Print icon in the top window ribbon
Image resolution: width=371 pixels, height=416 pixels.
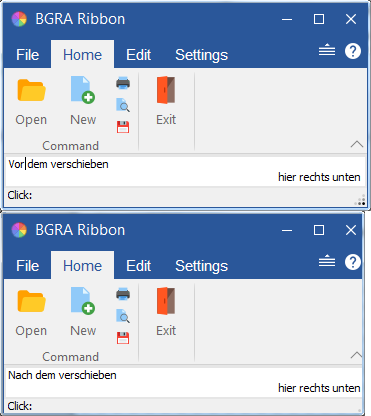tap(123, 83)
